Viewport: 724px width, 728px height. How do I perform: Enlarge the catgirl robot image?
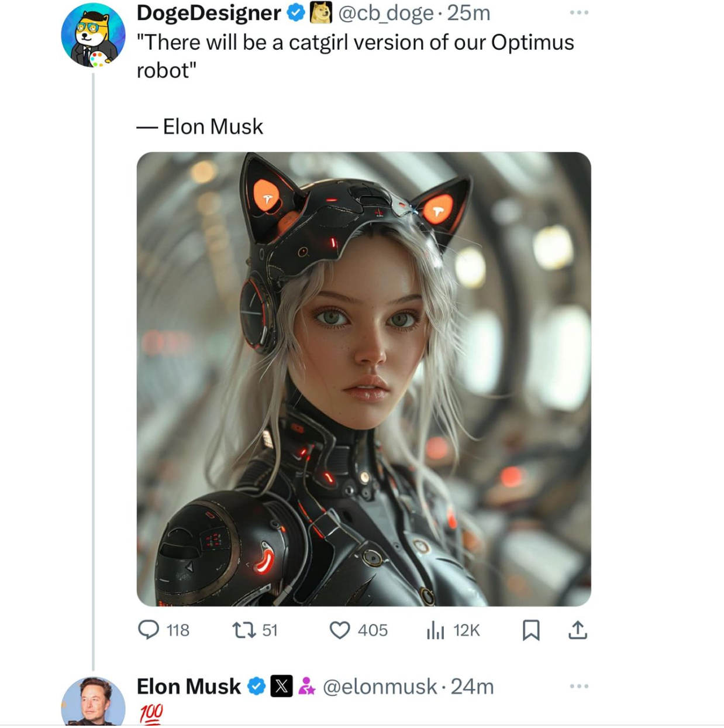pyautogui.click(x=364, y=379)
